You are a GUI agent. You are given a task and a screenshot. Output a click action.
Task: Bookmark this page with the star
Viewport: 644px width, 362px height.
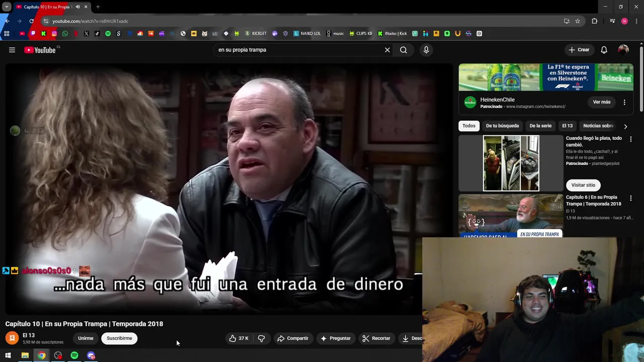(578, 21)
